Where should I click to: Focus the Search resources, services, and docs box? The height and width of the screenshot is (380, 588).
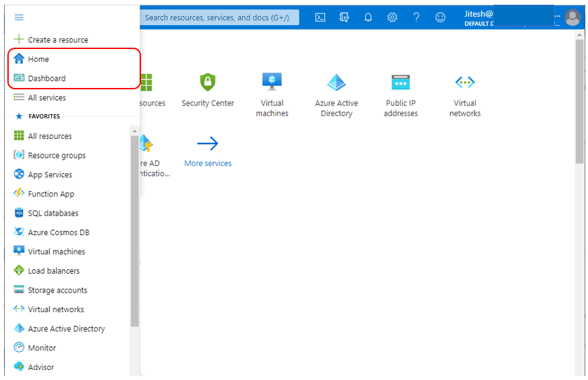click(219, 17)
